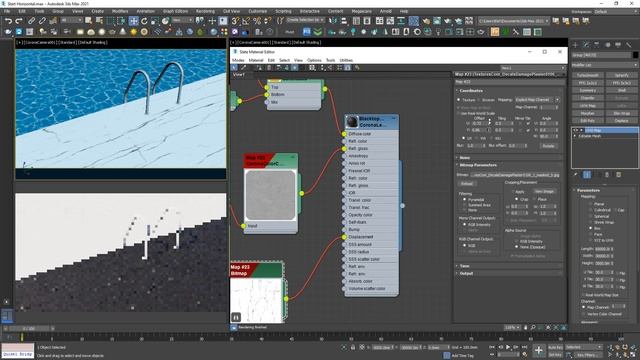Open the Mirror tool

(333, 20)
